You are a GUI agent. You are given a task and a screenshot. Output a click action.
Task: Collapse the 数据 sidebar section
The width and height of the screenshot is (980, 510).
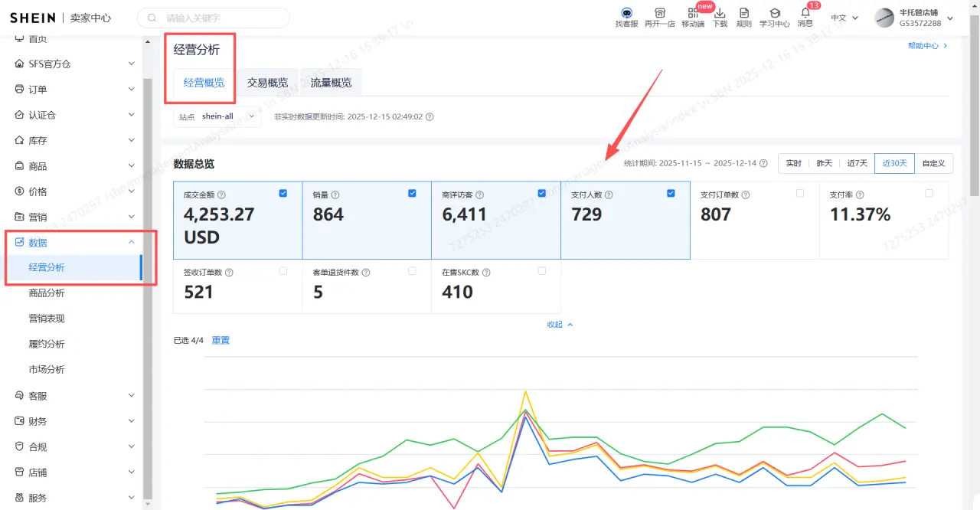[132, 243]
